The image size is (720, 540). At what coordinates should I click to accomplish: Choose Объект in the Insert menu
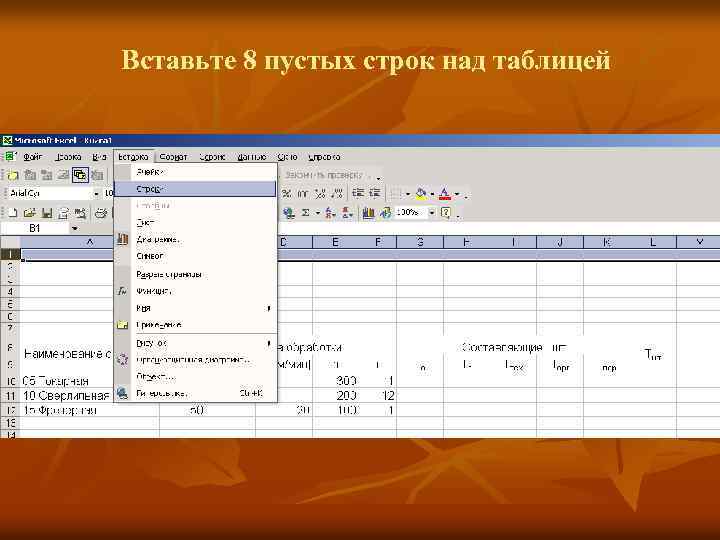point(195,377)
